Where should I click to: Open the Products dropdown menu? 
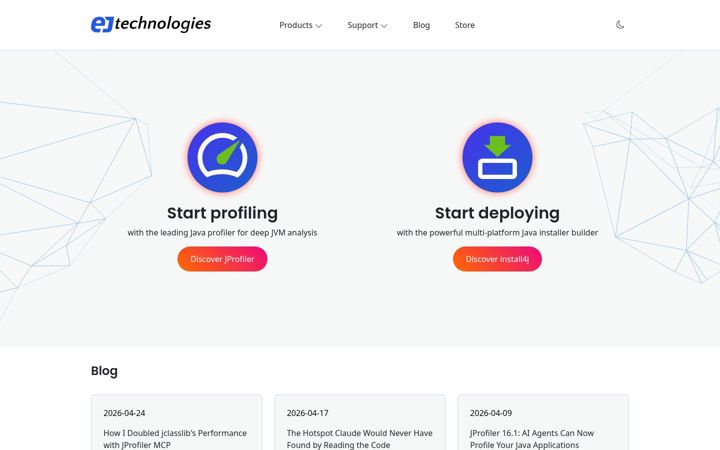point(300,25)
